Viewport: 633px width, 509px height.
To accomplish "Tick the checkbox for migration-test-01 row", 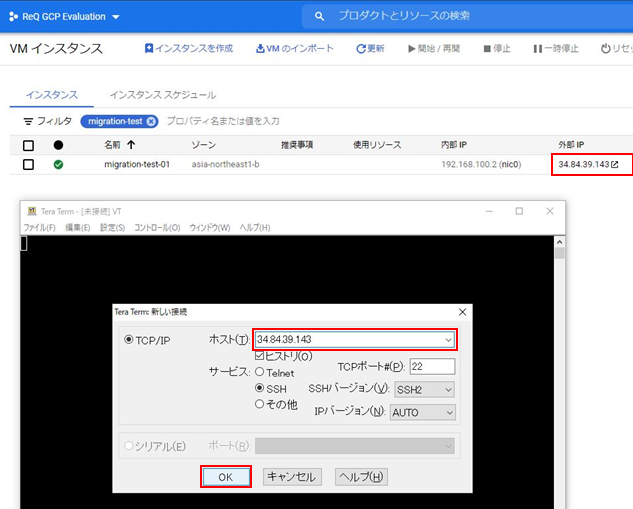I will (x=28, y=165).
